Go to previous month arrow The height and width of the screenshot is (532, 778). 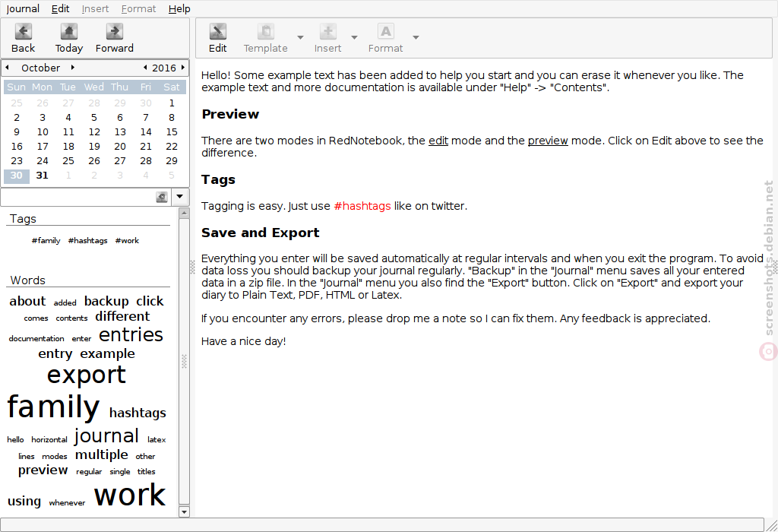click(x=7, y=67)
